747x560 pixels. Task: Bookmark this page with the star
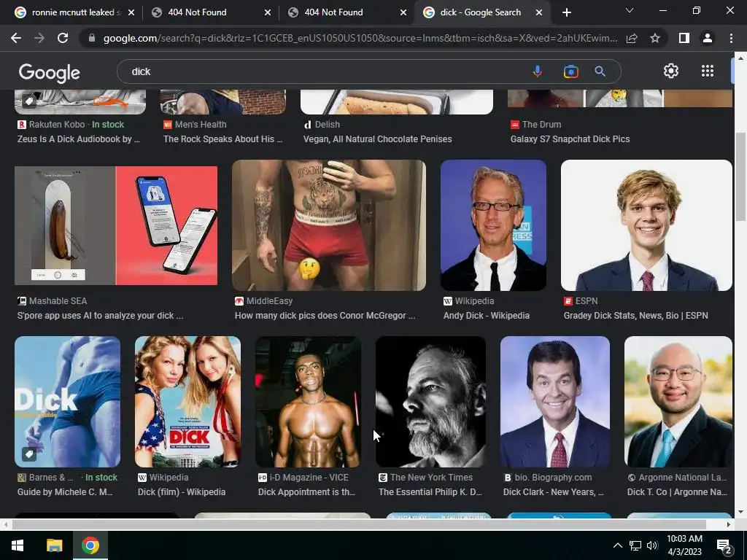[655, 38]
